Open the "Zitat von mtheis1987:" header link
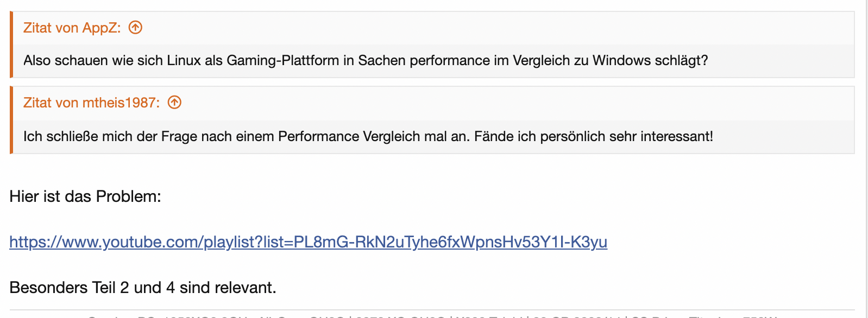The width and height of the screenshot is (868, 318). click(91, 103)
